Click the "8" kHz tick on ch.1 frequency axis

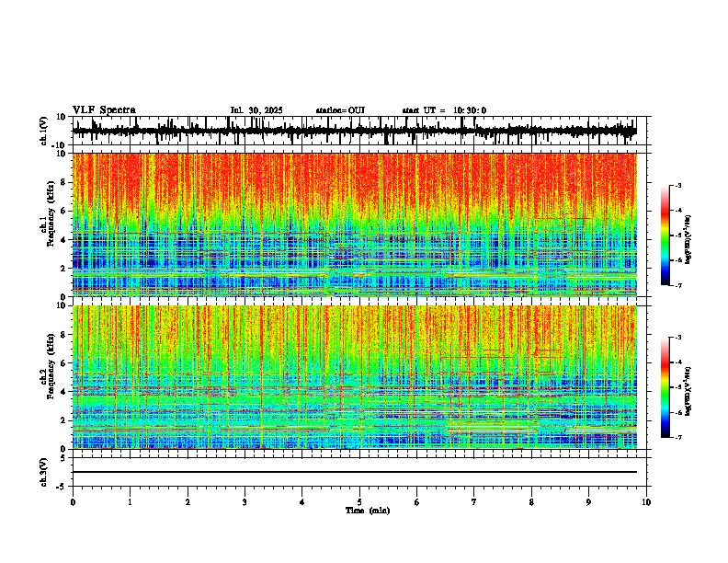tap(63, 182)
